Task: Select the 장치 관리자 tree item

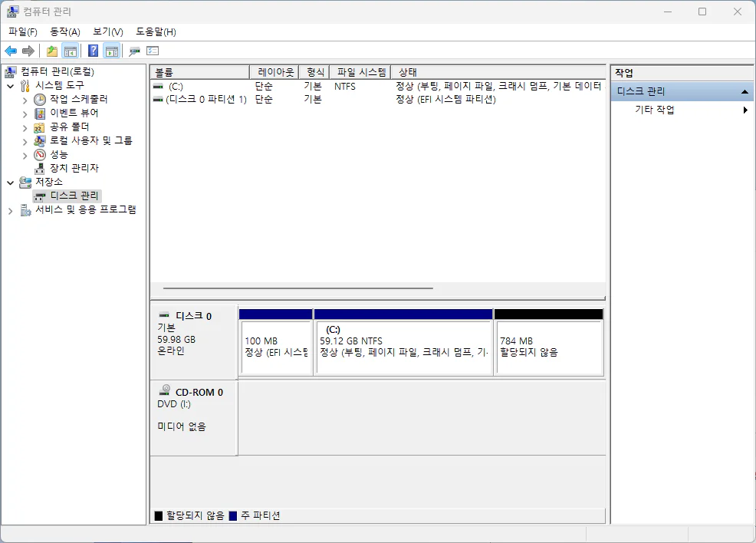Action: (74, 168)
